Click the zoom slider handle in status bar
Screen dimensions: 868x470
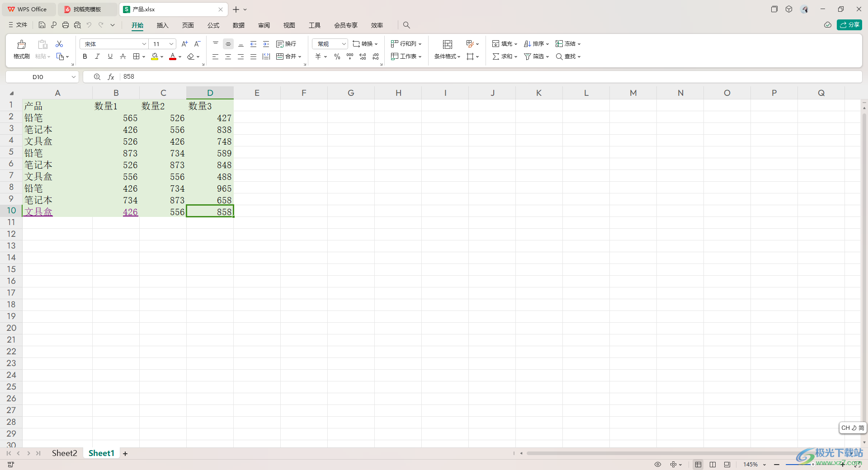(x=813, y=465)
